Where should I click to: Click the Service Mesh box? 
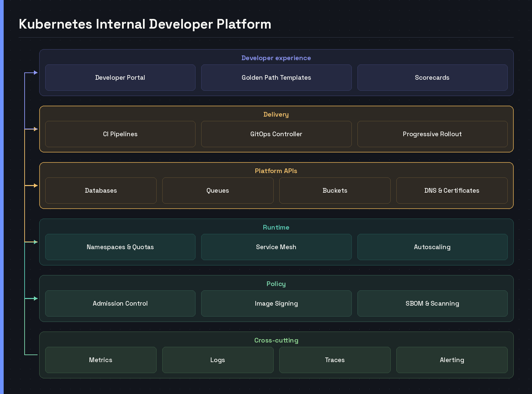click(x=276, y=247)
